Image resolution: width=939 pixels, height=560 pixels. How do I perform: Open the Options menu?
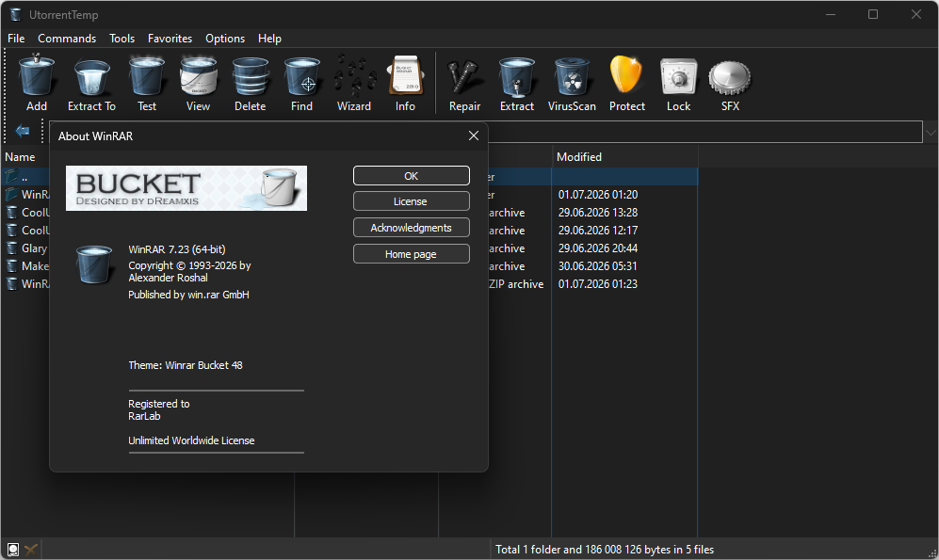click(x=225, y=39)
